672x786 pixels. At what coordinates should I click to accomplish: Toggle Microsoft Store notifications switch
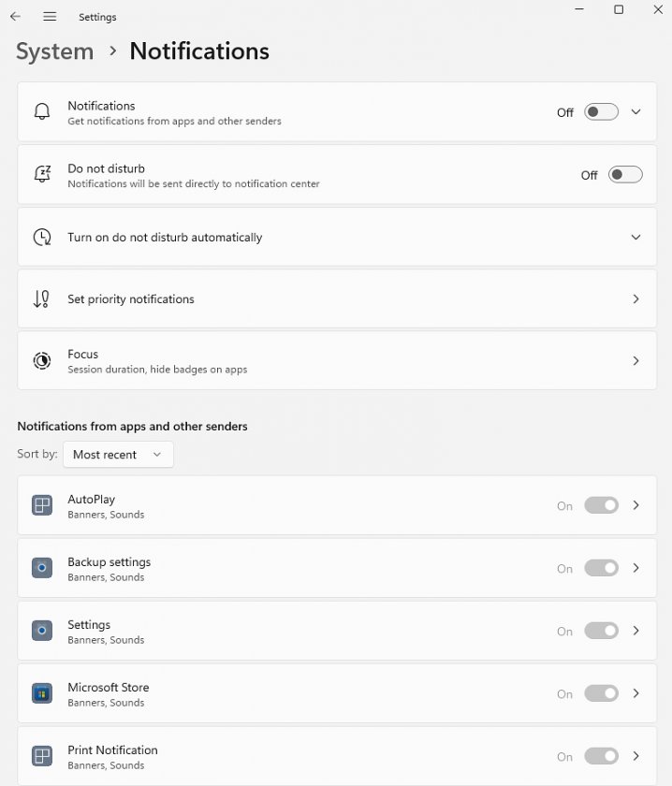point(601,693)
